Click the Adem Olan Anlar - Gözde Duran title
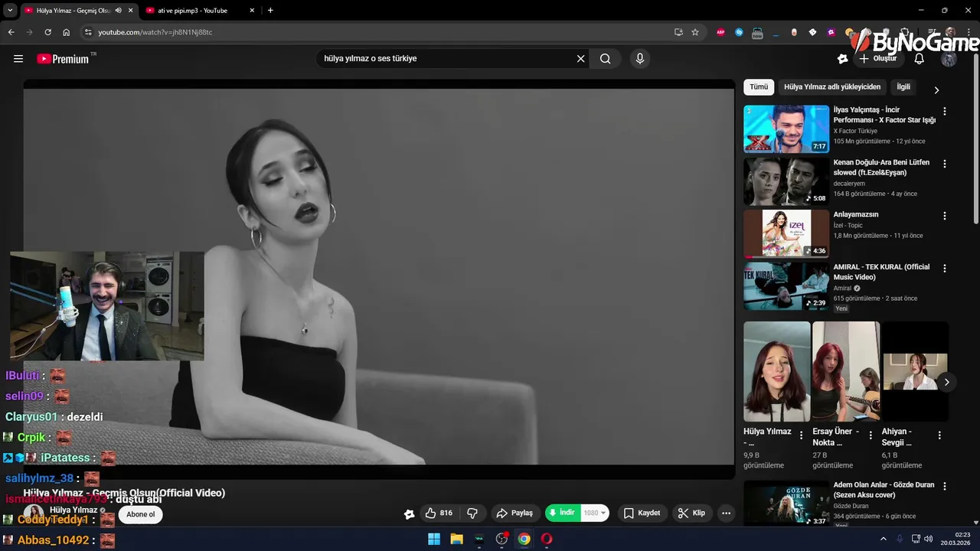The height and width of the screenshot is (551, 980). [x=884, y=490]
